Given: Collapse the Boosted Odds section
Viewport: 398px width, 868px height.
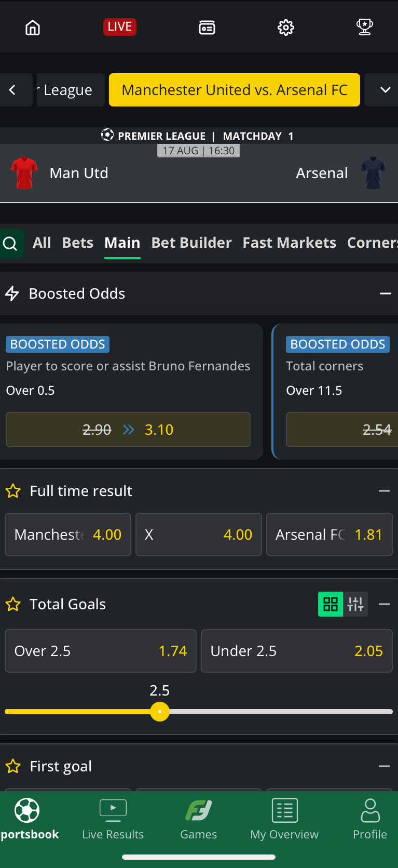Looking at the screenshot, I should pos(385,293).
